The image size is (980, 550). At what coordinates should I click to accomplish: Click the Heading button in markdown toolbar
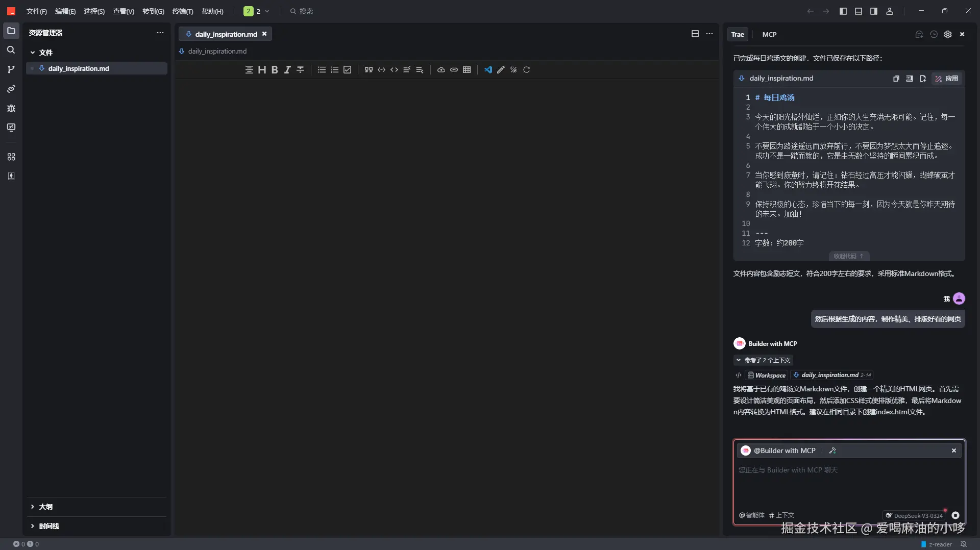[262, 70]
